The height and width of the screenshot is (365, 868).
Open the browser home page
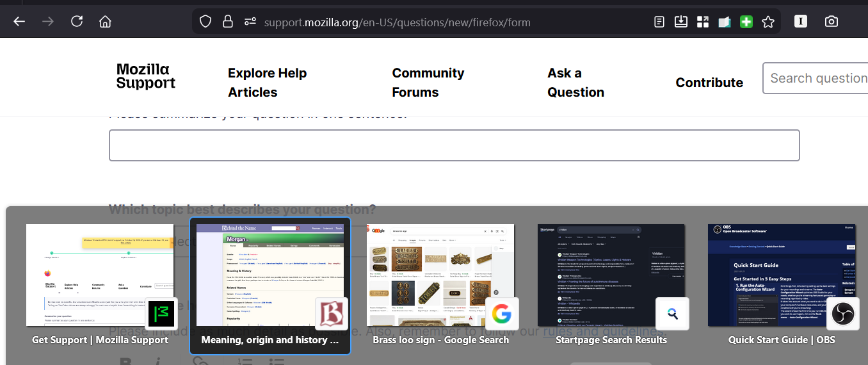tap(106, 22)
